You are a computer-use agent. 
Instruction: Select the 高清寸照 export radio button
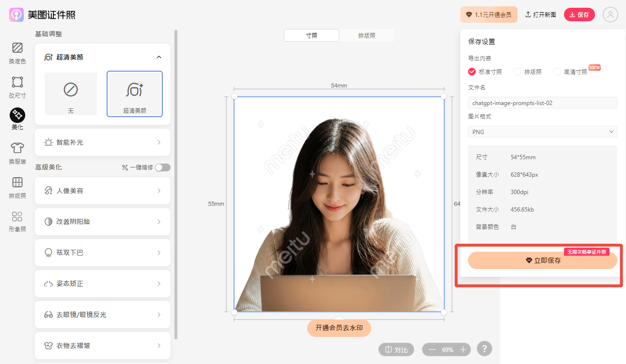(557, 72)
